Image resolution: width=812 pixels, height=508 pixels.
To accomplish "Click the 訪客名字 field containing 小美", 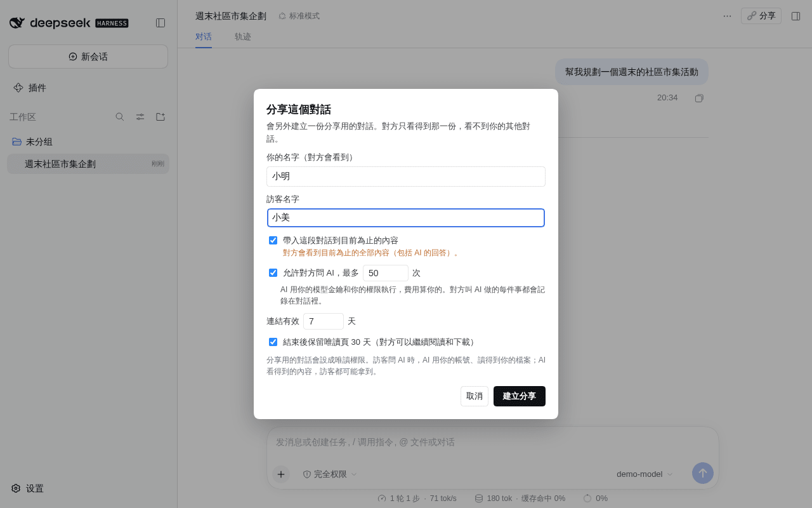I will click(406, 218).
